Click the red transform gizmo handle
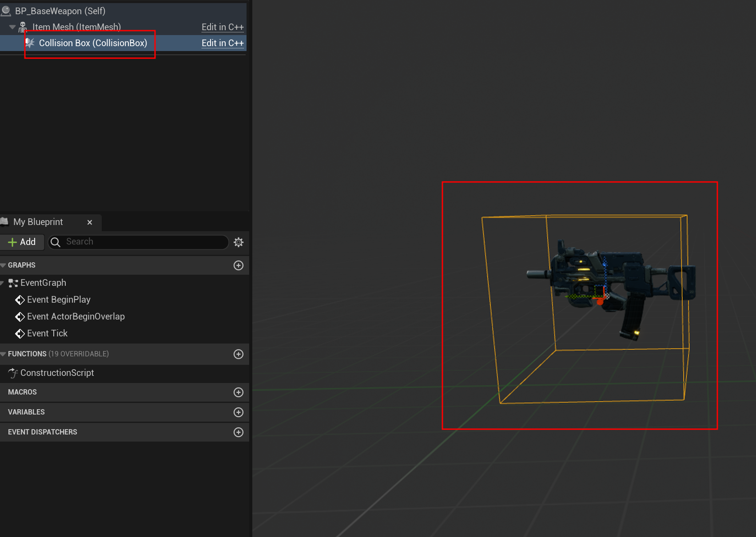This screenshot has width=756, height=537. [600, 302]
